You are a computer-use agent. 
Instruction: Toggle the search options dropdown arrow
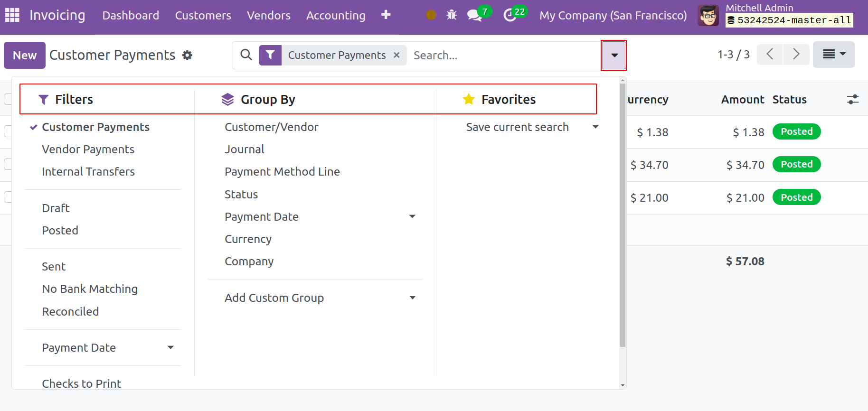point(614,56)
